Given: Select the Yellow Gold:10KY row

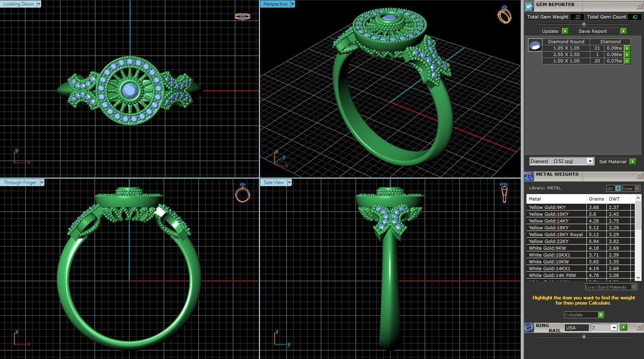Looking at the screenshot, I should click(580, 214).
